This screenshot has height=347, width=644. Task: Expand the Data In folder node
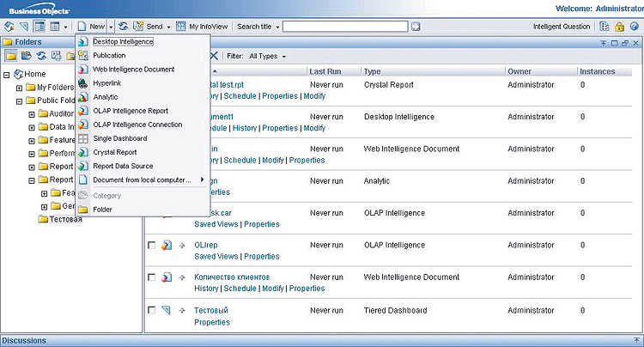[x=32, y=128]
